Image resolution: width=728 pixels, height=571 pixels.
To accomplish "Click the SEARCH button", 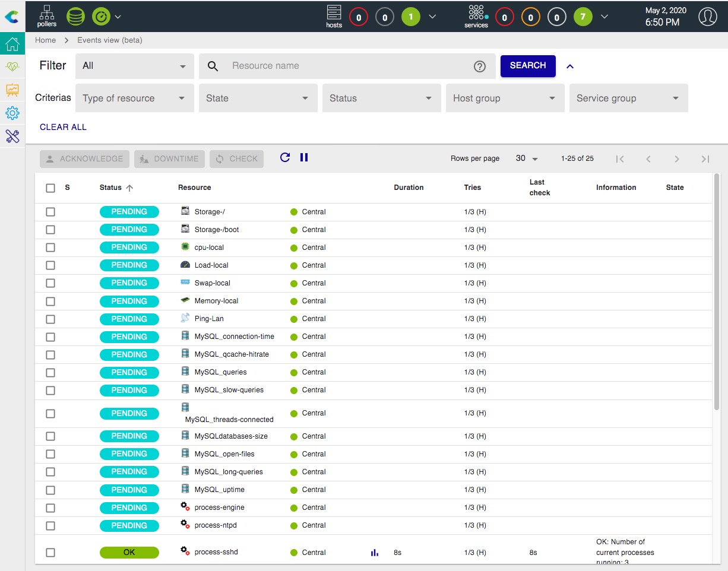I will (x=527, y=66).
